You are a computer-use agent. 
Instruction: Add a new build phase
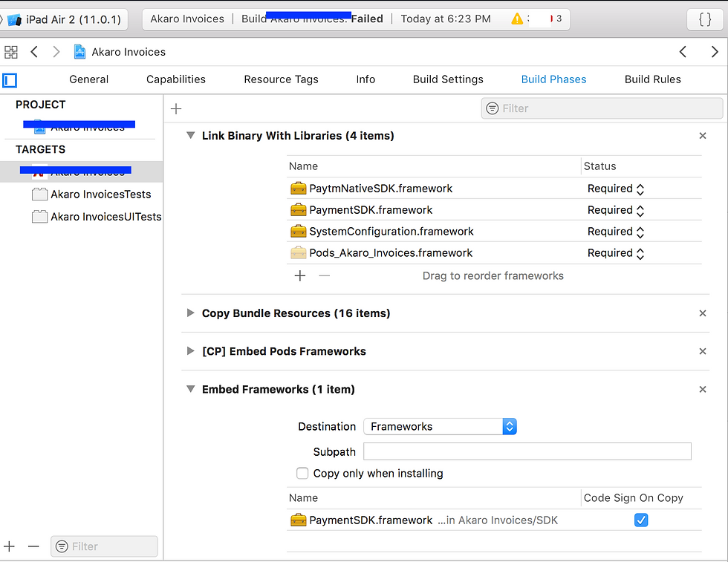point(176,109)
